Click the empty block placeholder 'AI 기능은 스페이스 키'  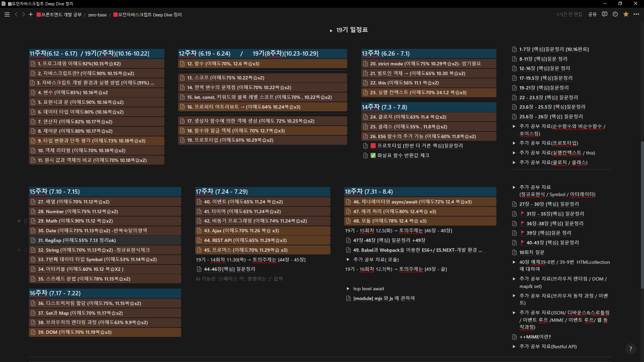[x=239, y=279]
